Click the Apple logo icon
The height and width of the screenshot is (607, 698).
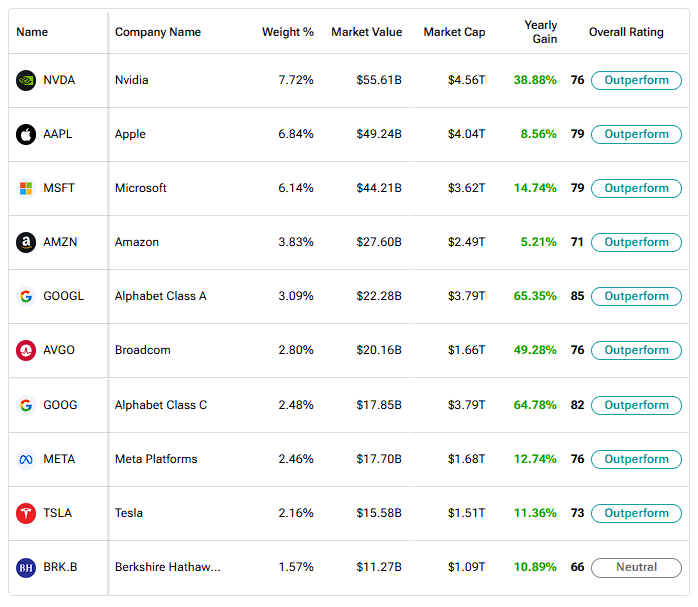click(26, 134)
